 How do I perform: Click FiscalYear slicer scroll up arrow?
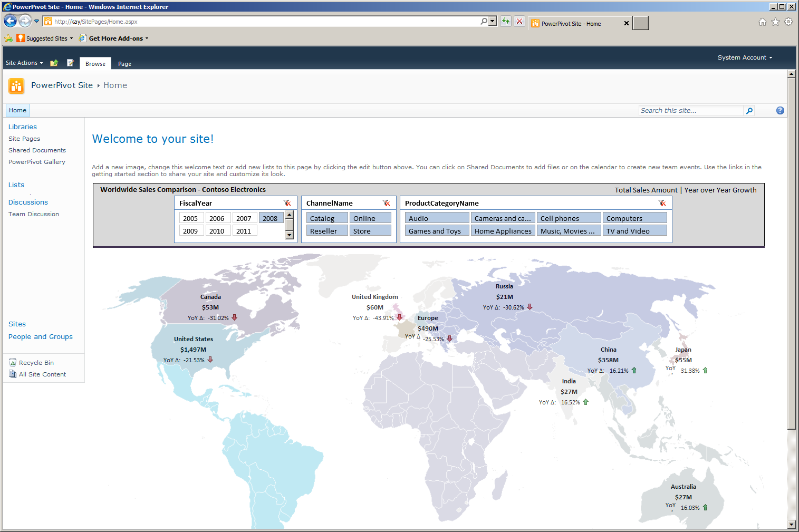[289, 215]
